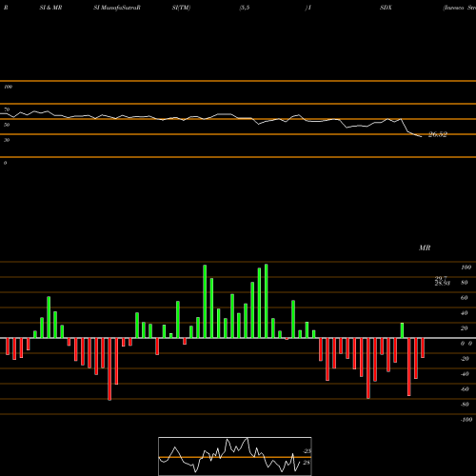Click the 80 label on the MR axis
Screen dimensions: 476x476
(x=465, y=283)
